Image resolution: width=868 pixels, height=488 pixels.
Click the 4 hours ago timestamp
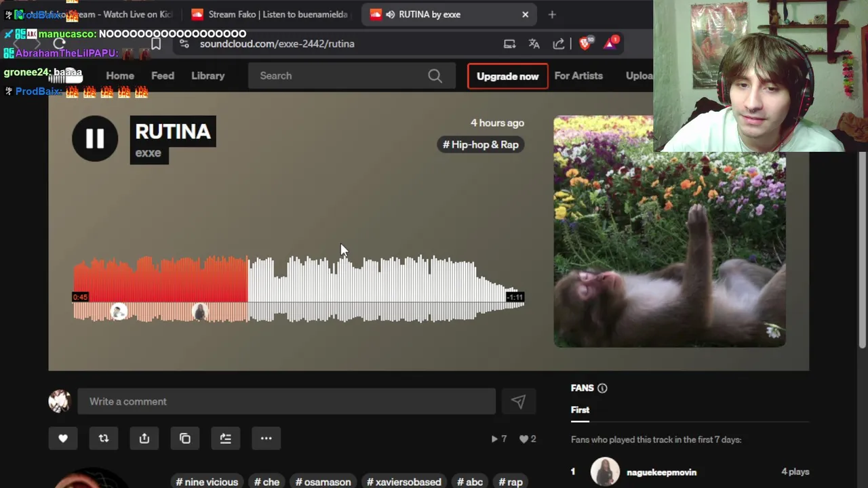497,123
